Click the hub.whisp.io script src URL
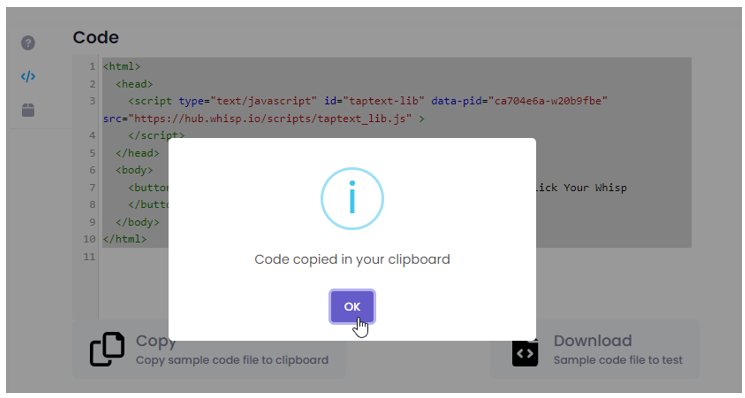Viewport: 745px width, 398px height. (x=270, y=119)
